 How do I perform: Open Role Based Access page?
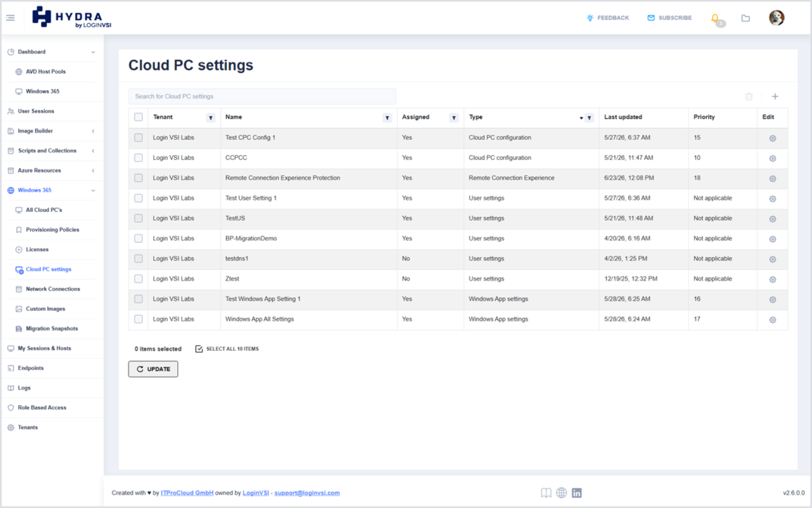click(x=42, y=408)
